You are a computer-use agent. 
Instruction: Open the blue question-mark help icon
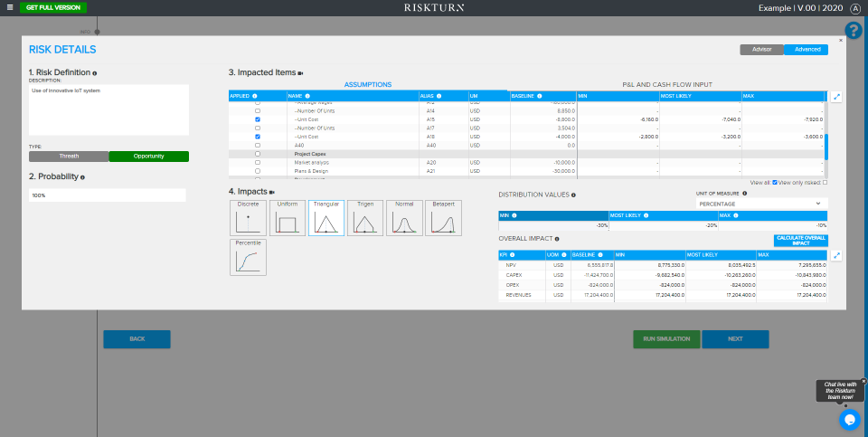click(853, 31)
